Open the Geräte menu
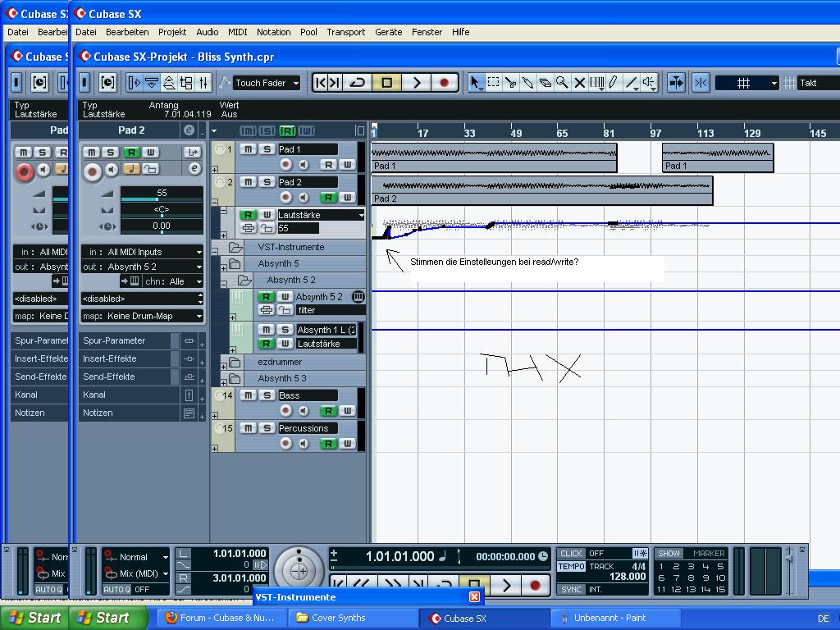Screen dimensions: 840x630 tap(388, 32)
